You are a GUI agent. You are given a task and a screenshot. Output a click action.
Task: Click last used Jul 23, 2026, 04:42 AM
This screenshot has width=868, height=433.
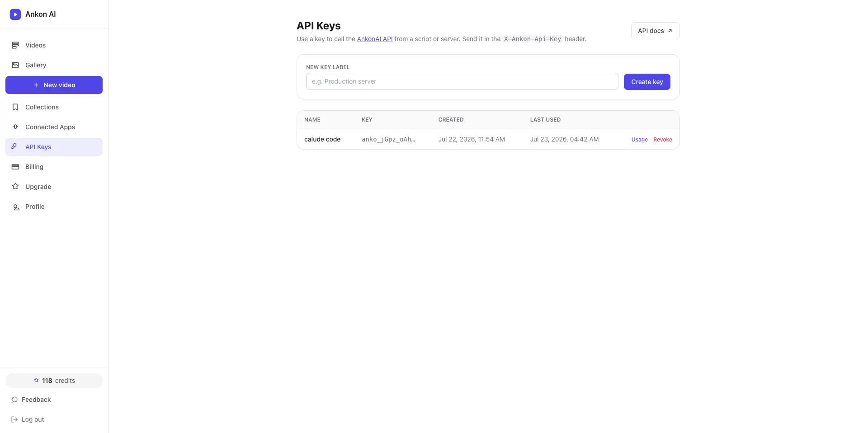click(x=564, y=139)
